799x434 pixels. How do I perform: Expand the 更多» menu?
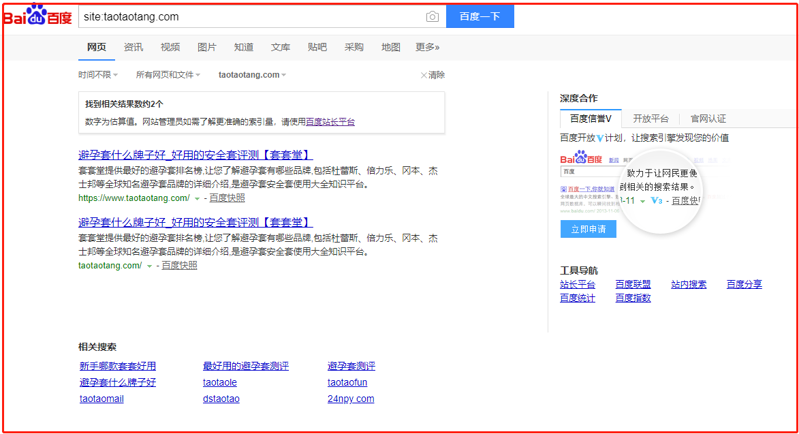tap(427, 47)
